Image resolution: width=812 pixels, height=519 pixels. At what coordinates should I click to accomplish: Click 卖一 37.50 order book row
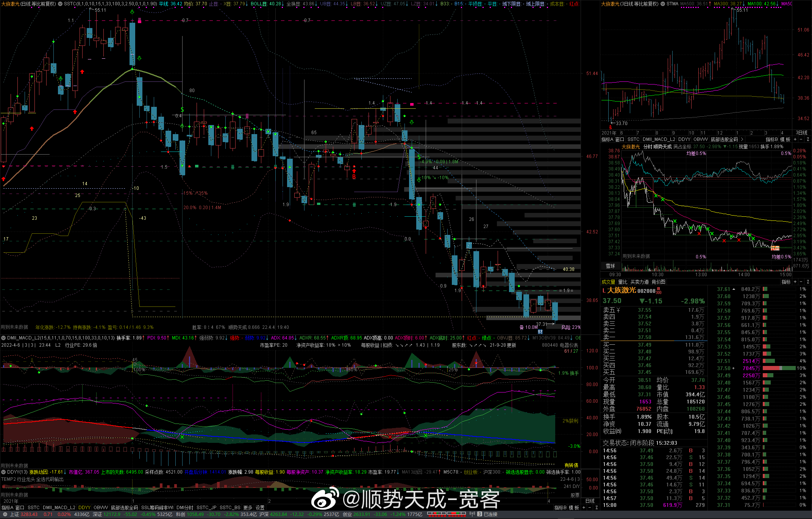pyautogui.click(x=654, y=337)
